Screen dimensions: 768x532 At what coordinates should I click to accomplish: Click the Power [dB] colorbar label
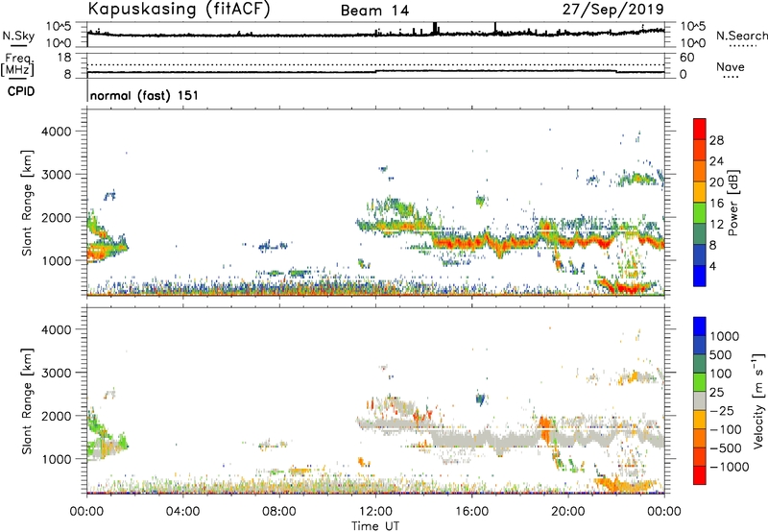[x=732, y=203]
